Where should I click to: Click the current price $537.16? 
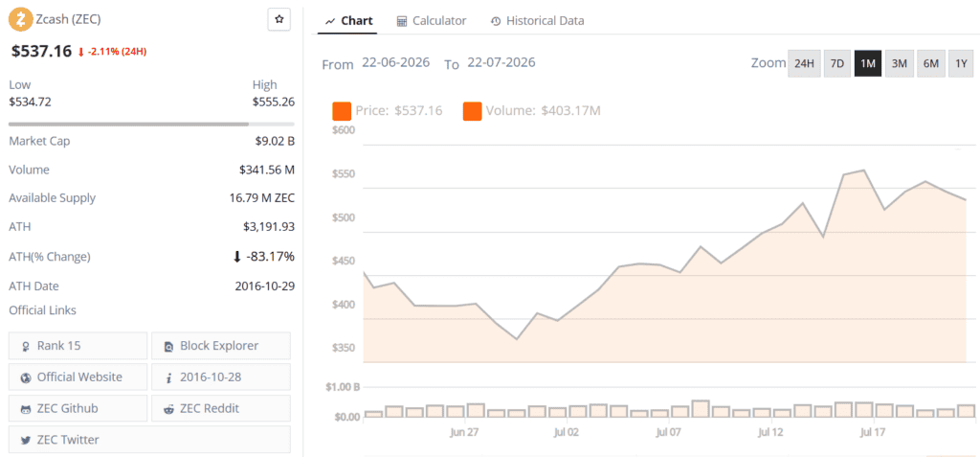[42, 52]
